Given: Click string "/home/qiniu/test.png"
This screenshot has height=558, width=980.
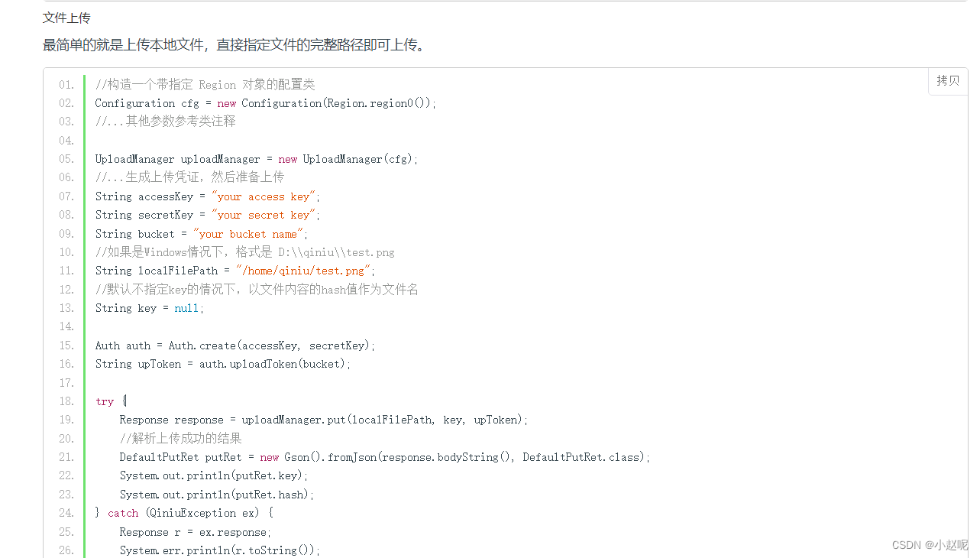Looking at the screenshot, I should [303, 271].
